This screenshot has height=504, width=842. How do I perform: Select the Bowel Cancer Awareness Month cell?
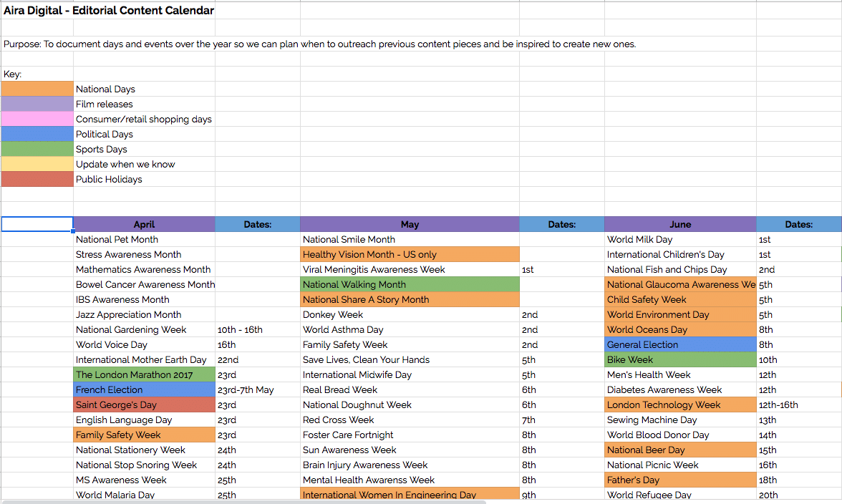[x=144, y=284]
